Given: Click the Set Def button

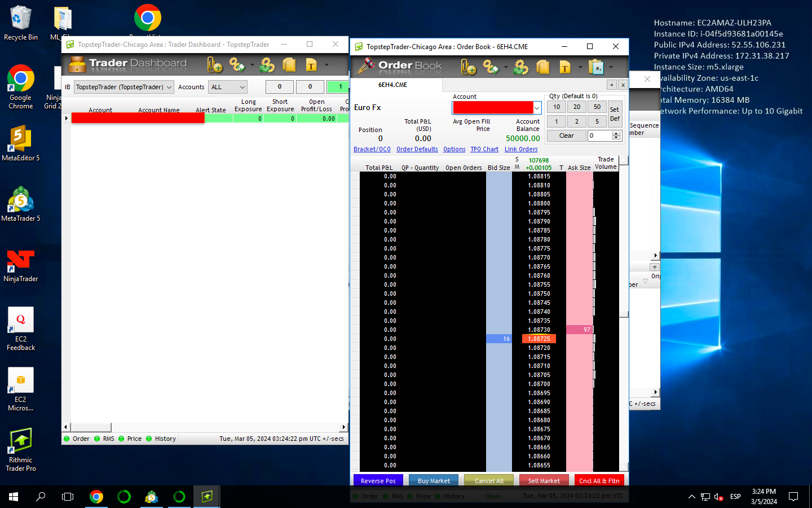Looking at the screenshot, I should pyautogui.click(x=615, y=114).
